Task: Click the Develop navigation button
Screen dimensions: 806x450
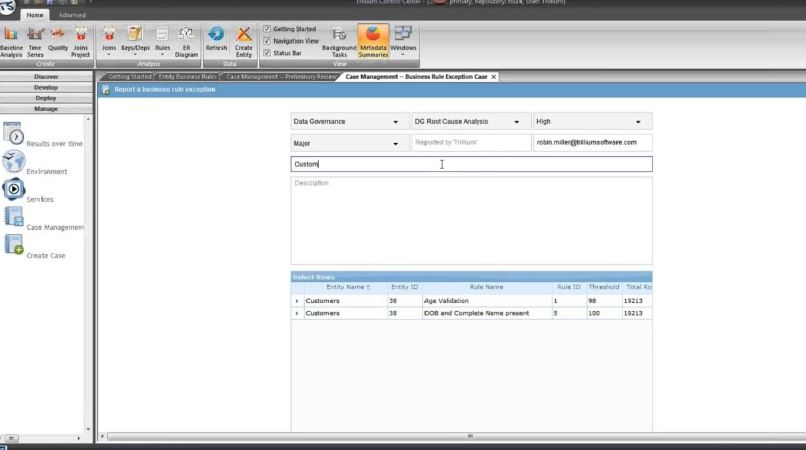Action: tap(46, 87)
